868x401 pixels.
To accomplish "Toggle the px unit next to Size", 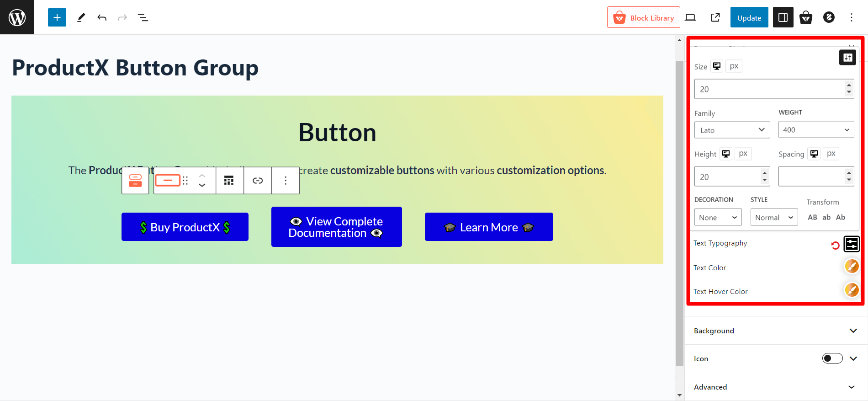I will (733, 66).
